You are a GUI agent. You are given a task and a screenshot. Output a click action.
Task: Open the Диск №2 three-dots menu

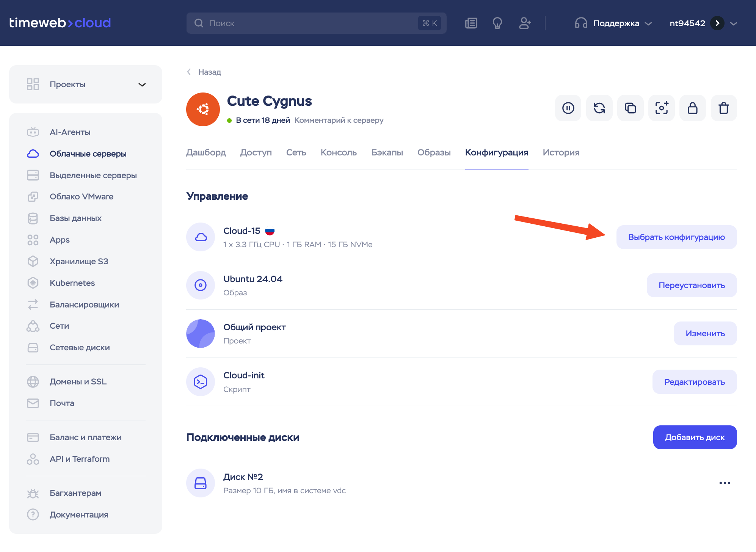[x=725, y=483]
